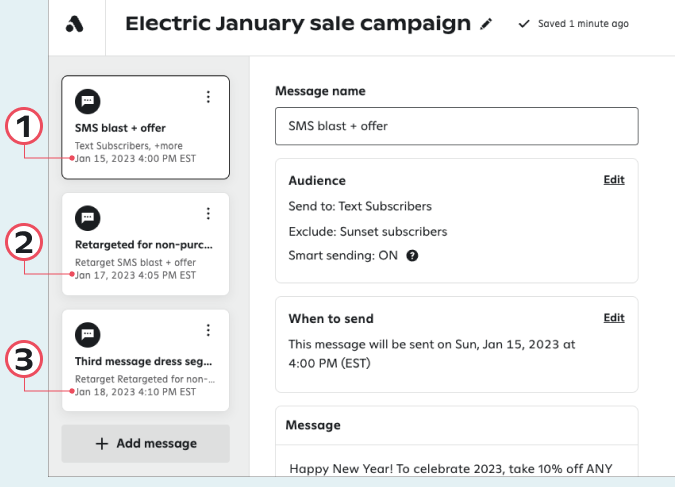The width and height of the screenshot is (675, 487).
Task: Click the Electric January sale campaign title
Action: pos(297,24)
